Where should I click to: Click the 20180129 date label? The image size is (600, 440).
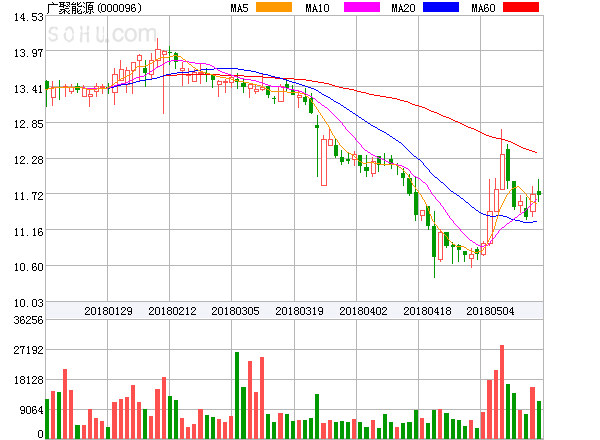tap(108, 311)
